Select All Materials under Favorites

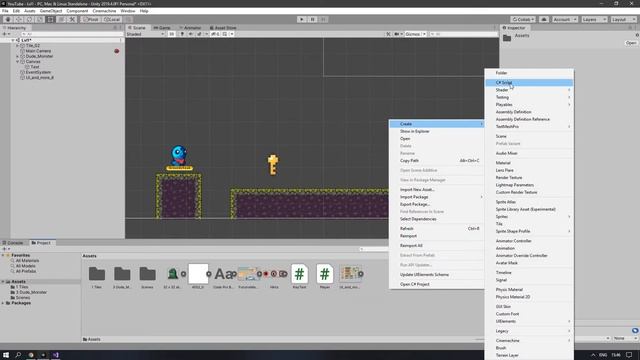(27, 260)
